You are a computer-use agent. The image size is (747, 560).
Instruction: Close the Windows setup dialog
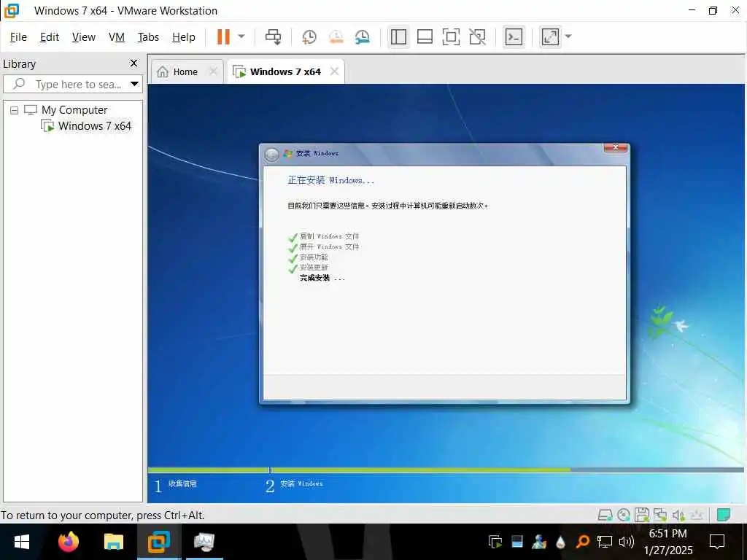(615, 147)
